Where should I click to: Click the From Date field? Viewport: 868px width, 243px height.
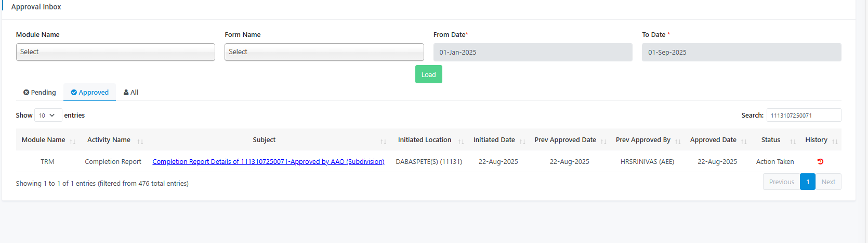[x=532, y=53]
